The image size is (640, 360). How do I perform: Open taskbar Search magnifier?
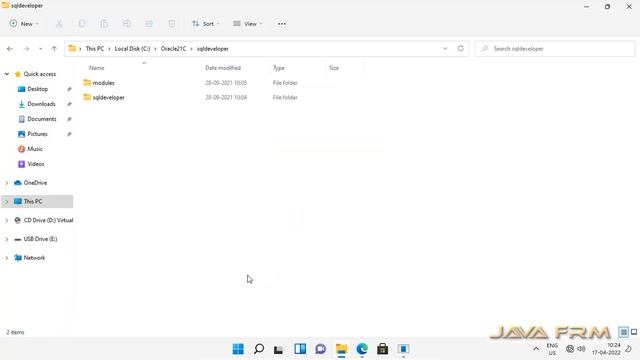tap(259, 349)
